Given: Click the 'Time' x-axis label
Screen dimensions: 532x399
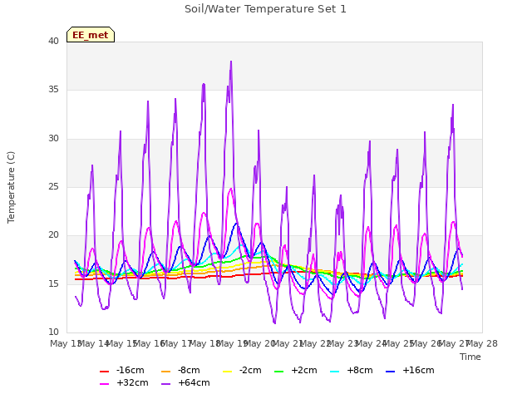Looking at the screenshot, I should (x=470, y=357).
